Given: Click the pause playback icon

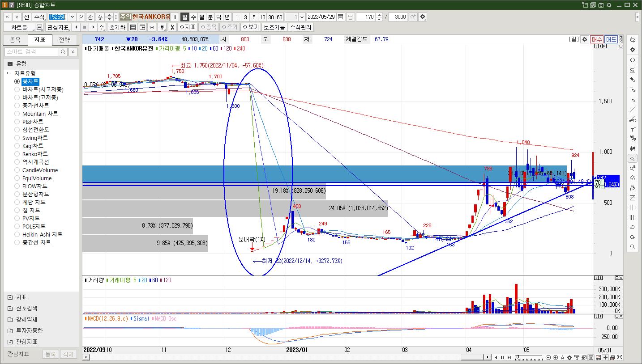Looking at the screenshot, I should point(502,357).
